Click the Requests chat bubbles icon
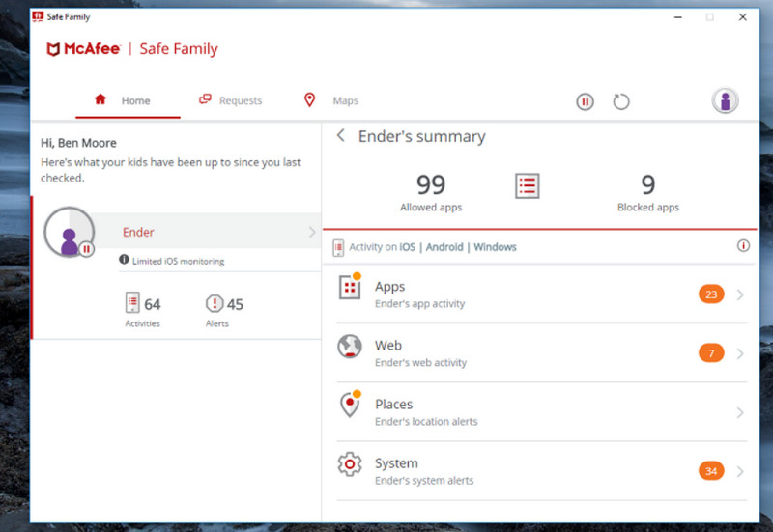The image size is (773, 532). [205, 99]
